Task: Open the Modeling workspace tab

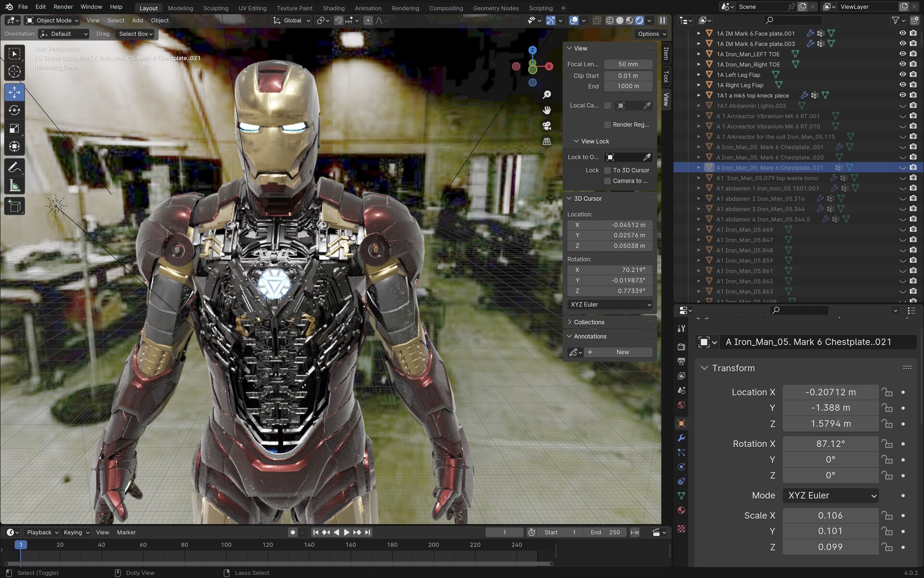Action: click(180, 8)
